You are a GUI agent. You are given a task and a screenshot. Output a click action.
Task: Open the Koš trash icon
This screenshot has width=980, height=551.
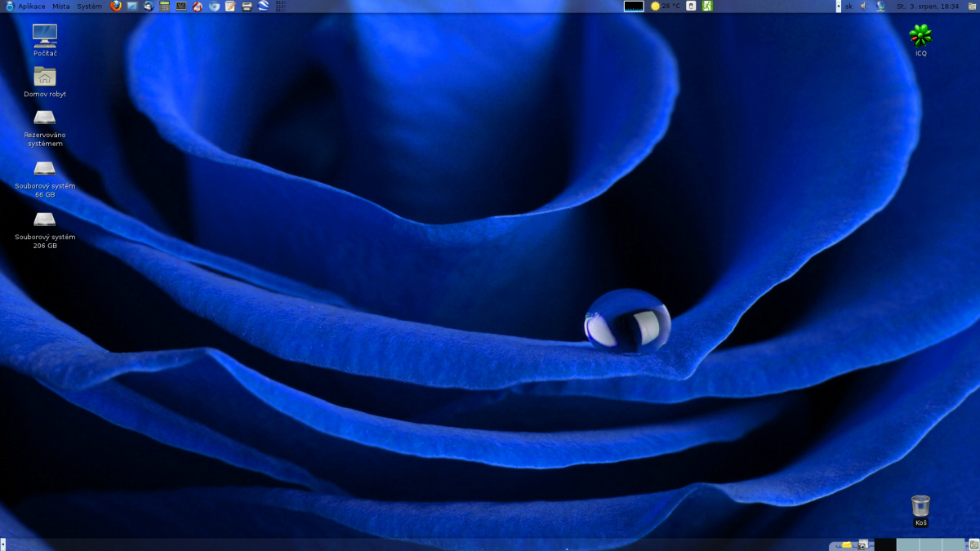point(920,506)
